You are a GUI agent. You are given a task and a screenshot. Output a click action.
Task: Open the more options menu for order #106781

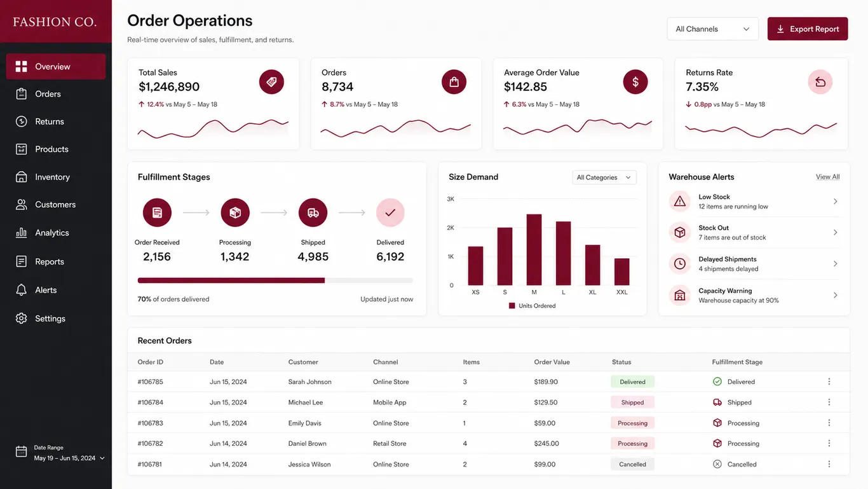click(x=829, y=464)
